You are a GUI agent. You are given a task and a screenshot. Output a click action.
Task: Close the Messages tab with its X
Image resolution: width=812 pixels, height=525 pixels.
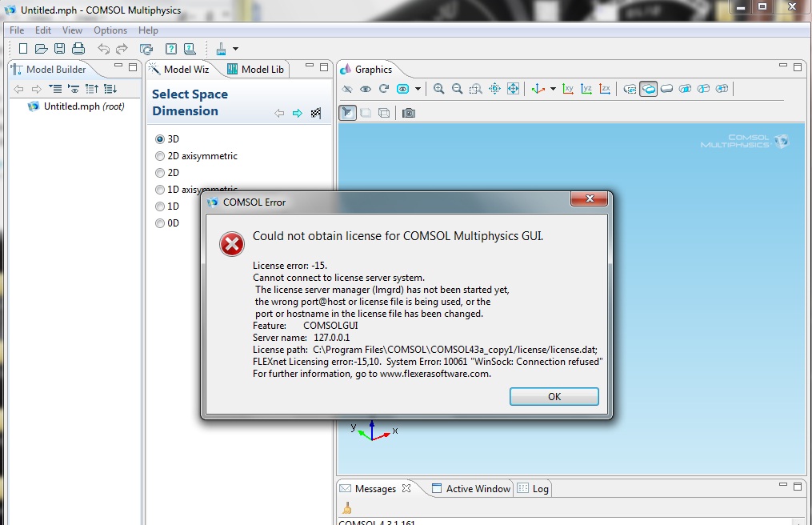[x=406, y=488]
